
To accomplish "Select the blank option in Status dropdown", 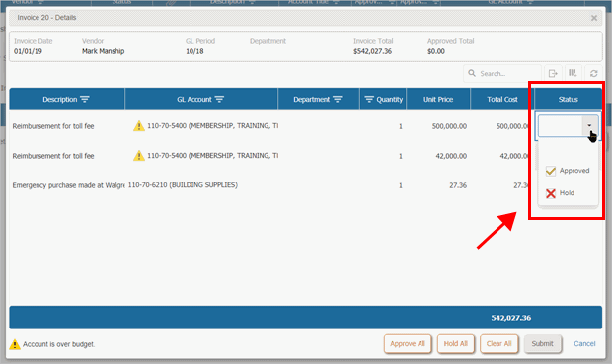I will point(568,149).
